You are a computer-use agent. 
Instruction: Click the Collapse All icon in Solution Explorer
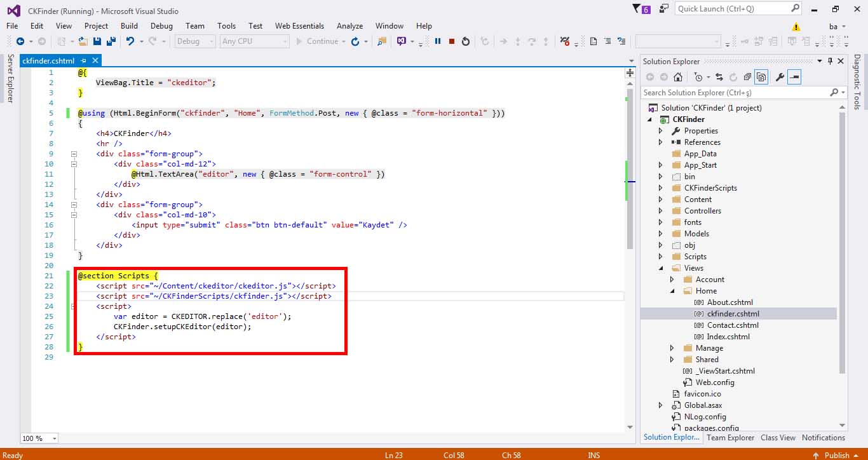click(747, 77)
